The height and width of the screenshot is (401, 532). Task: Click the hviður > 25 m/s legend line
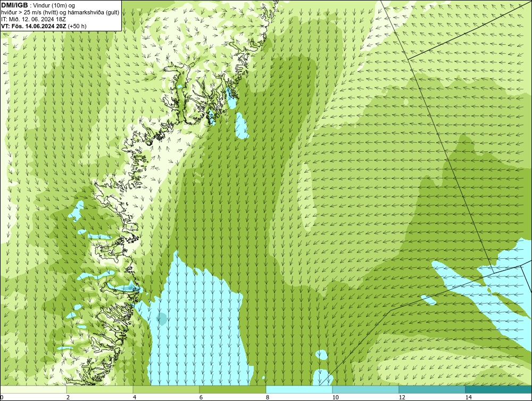pos(61,12)
